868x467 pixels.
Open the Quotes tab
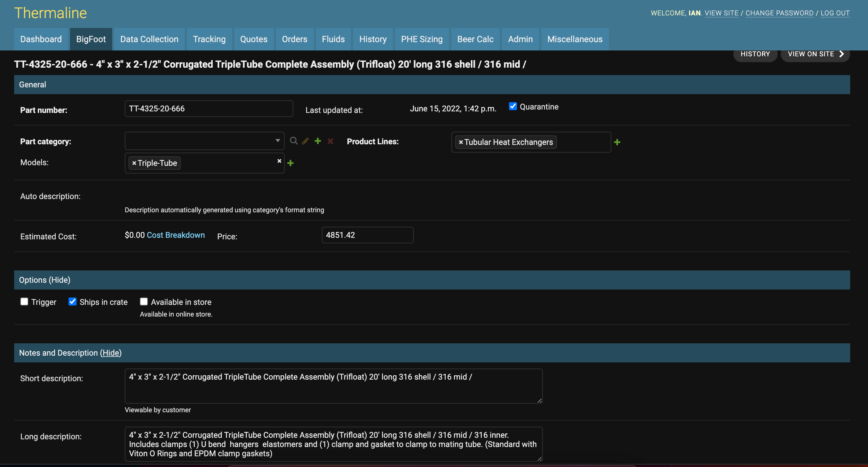pos(254,39)
